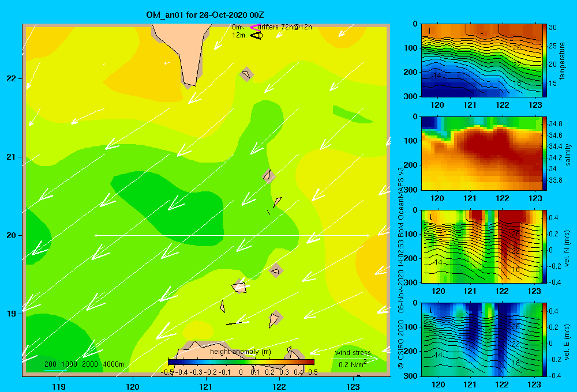This screenshot has height=392, width=577.
Task: Click the vel. N panel colorbar
Action: coord(545,247)
